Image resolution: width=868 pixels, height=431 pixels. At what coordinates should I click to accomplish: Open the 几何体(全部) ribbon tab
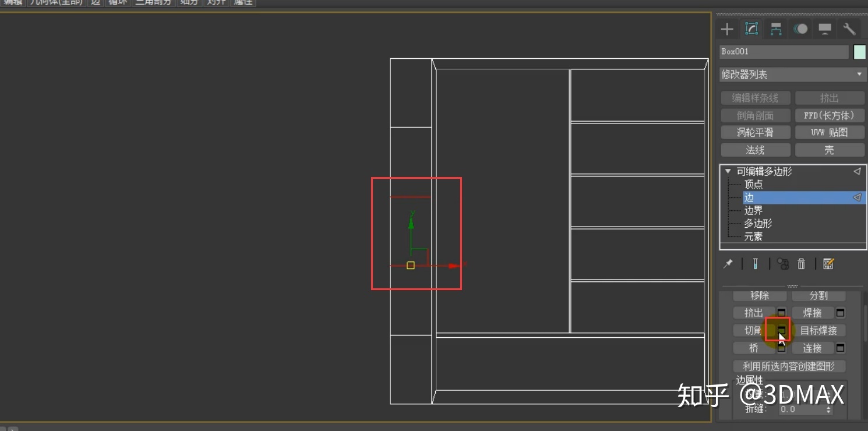pos(57,2)
